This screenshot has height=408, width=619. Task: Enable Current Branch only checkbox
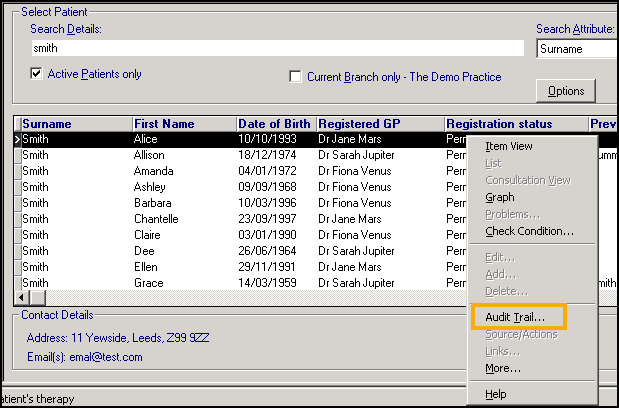click(x=295, y=77)
